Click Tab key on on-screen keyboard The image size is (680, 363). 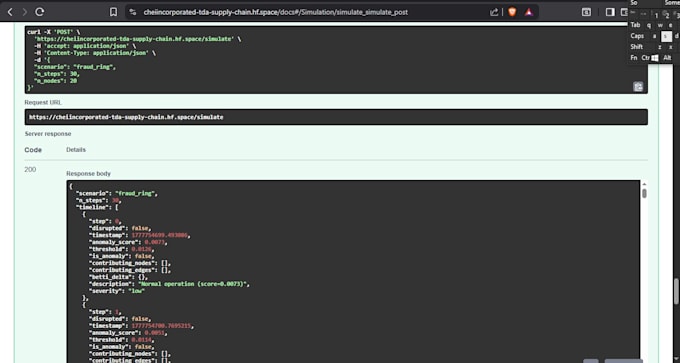[x=635, y=25]
